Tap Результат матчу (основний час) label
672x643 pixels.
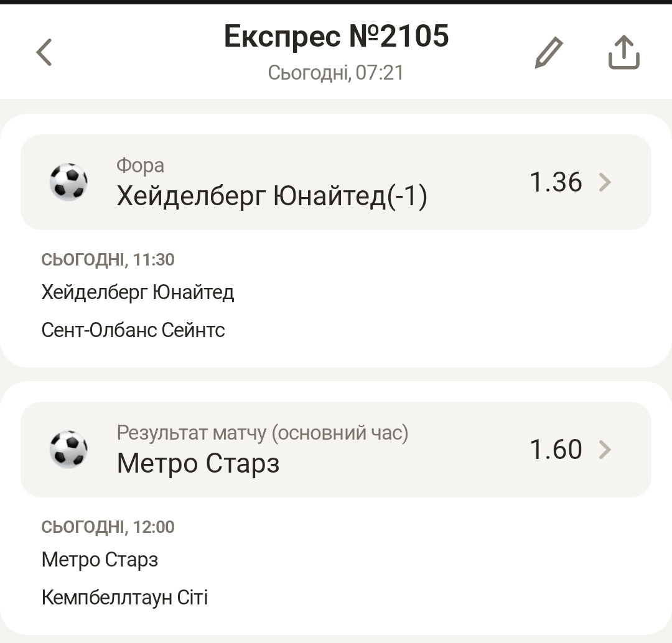click(x=263, y=433)
